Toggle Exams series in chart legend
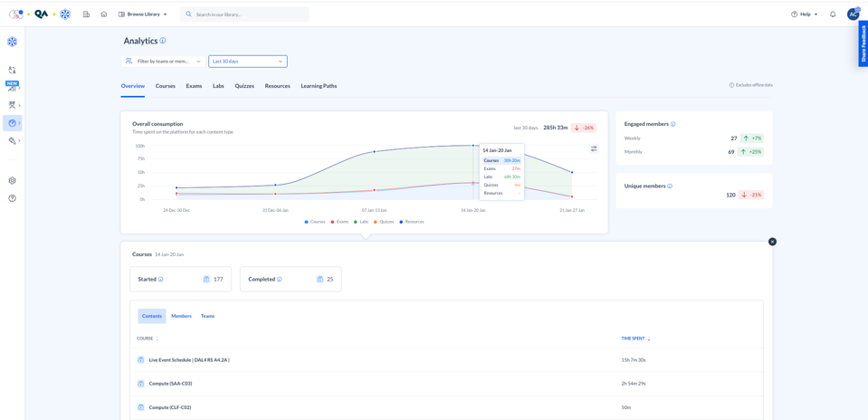The width and height of the screenshot is (868, 420). coord(339,222)
